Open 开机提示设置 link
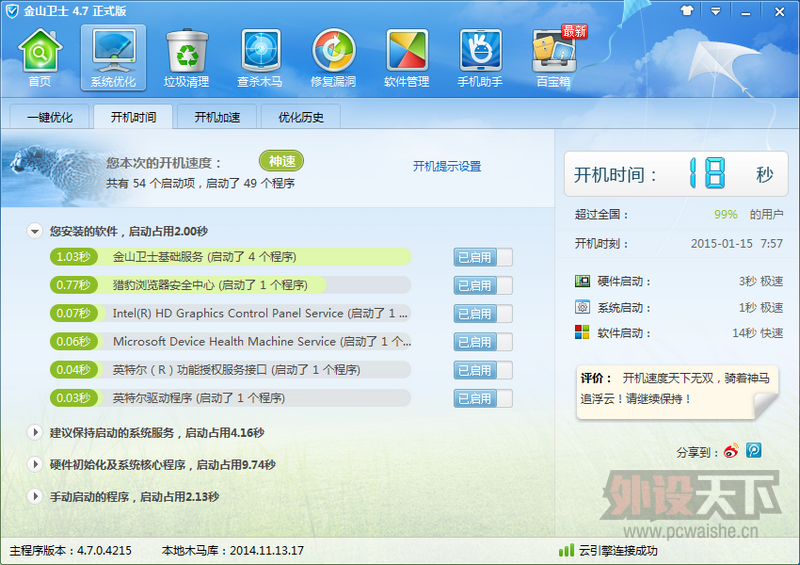Image resolution: width=800 pixels, height=565 pixels. point(447,166)
